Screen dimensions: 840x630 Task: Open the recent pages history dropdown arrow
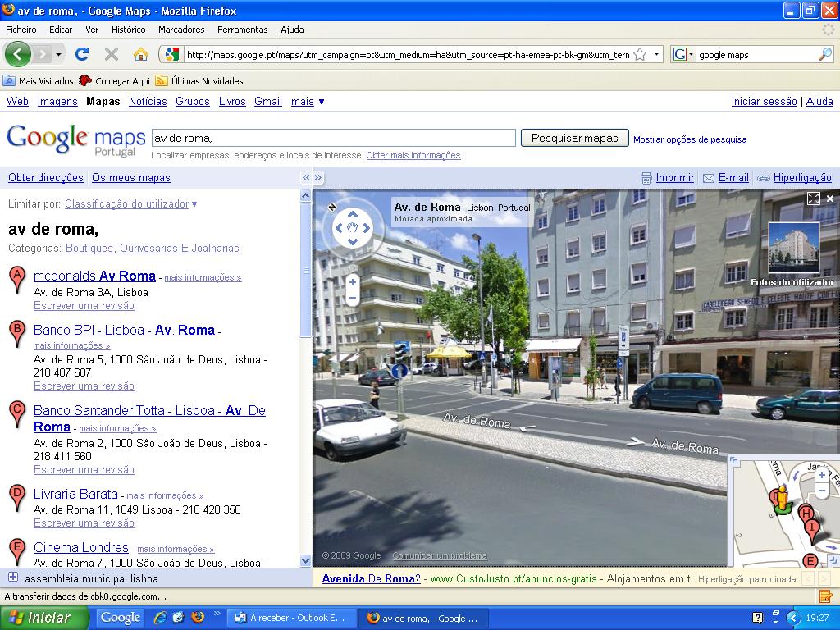(58, 55)
